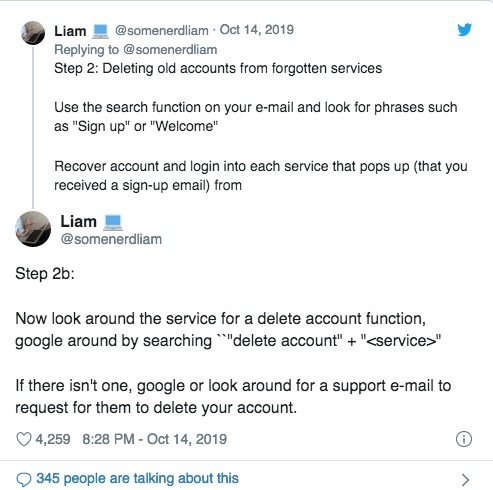Screen dimensions: 493x490
Task: Click the laptop emoji beside main Liam name
Action: click(113, 222)
